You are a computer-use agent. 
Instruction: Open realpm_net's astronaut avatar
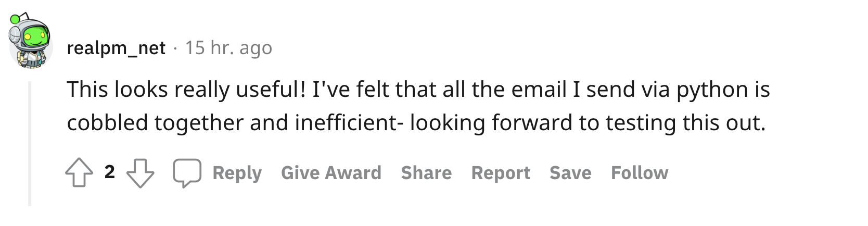pyautogui.click(x=29, y=41)
